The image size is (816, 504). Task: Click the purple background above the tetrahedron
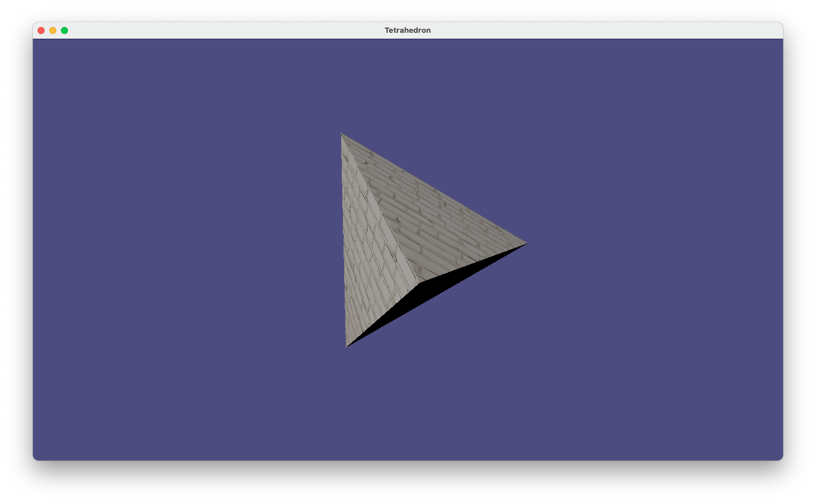click(410, 82)
